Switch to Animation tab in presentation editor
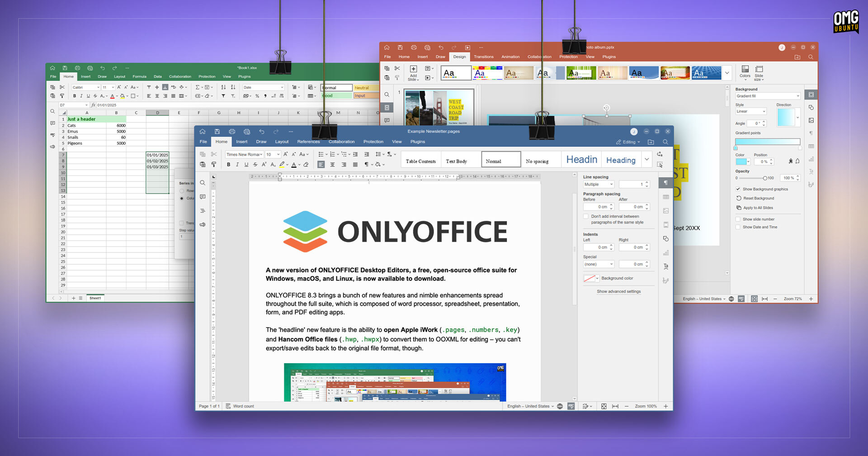The width and height of the screenshot is (868, 456). (x=510, y=57)
